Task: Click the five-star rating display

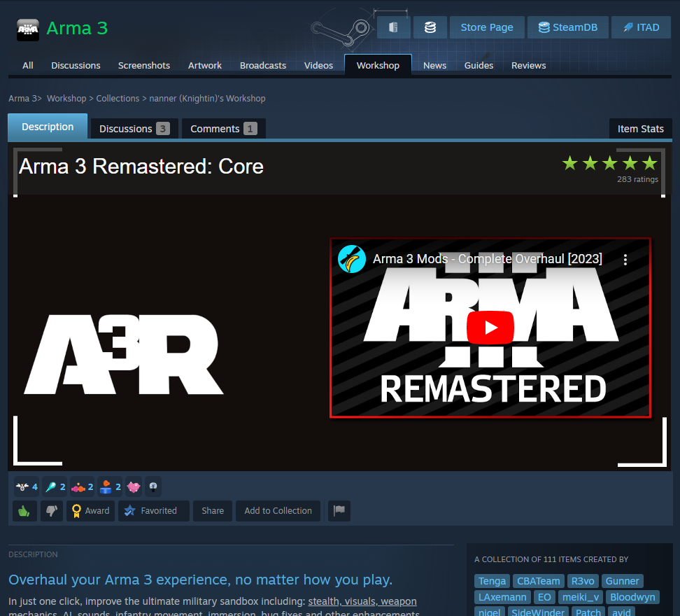Action: [x=610, y=164]
